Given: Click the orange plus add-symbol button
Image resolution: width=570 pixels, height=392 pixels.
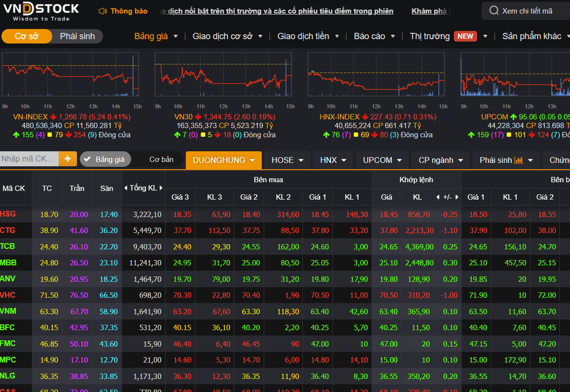Looking at the screenshot, I should coord(68,159).
